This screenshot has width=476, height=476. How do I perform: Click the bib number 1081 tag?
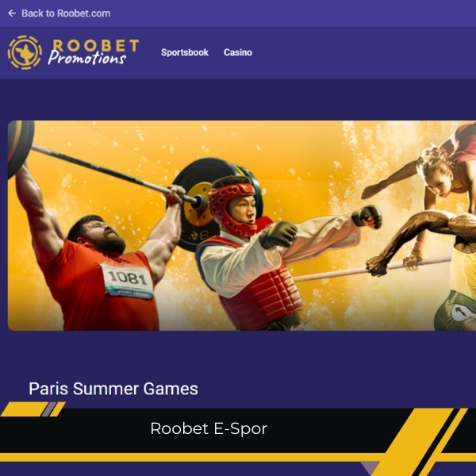point(128,280)
